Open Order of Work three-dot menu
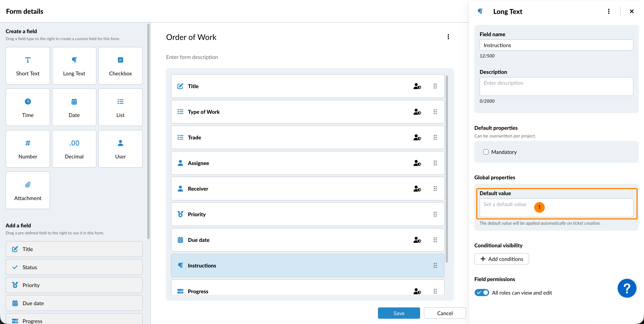The width and height of the screenshot is (644, 324). tap(448, 37)
